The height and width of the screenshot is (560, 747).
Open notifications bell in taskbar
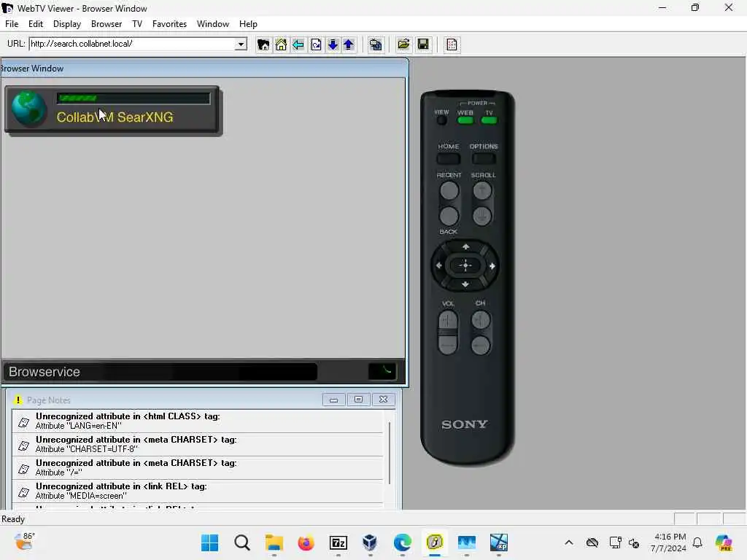[x=697, y=542]
